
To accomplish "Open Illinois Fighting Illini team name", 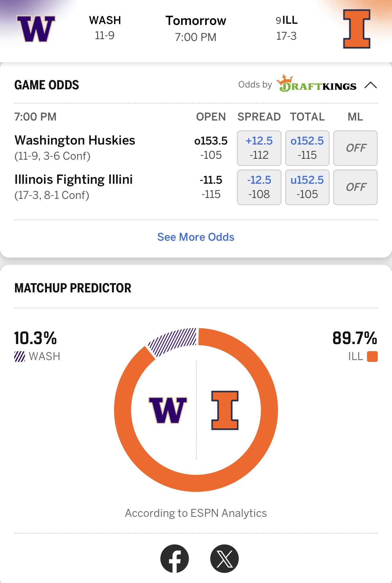I will click(74, 179).
